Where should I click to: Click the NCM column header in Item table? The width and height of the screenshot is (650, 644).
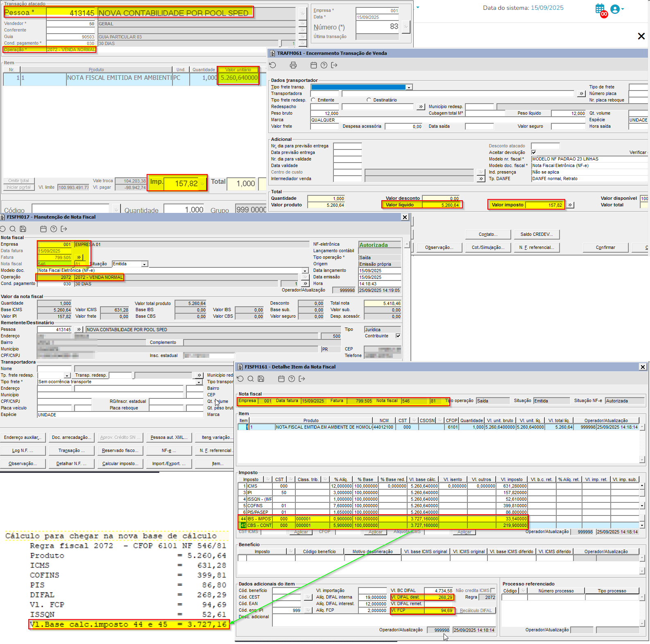point(384,420)
